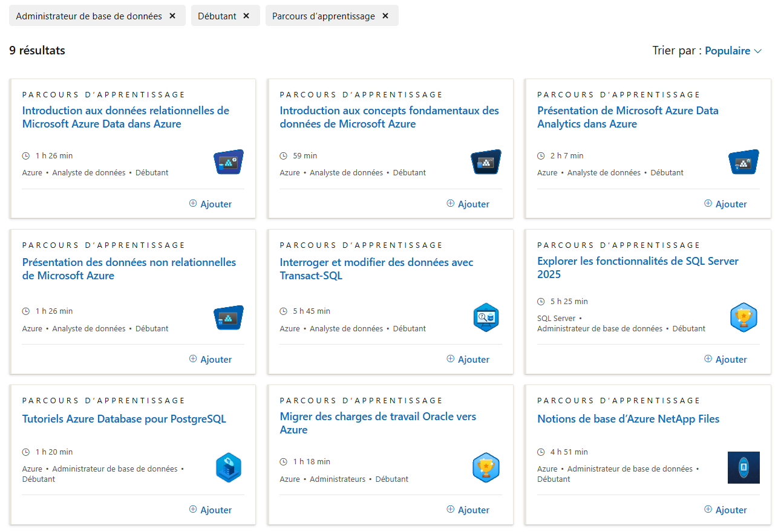The image size is (781, 532).
Task: Click the clock icon beside 1 h 20 min
Action: click(x=26, y=452)
